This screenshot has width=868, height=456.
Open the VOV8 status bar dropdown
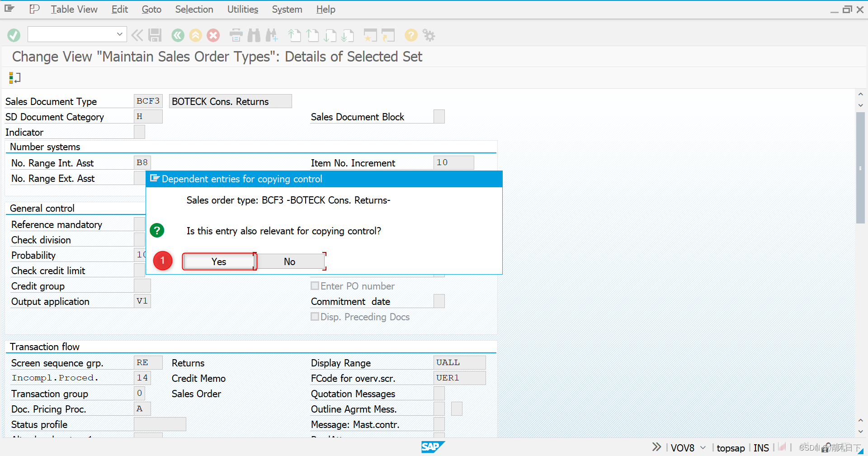pos(703,448)
